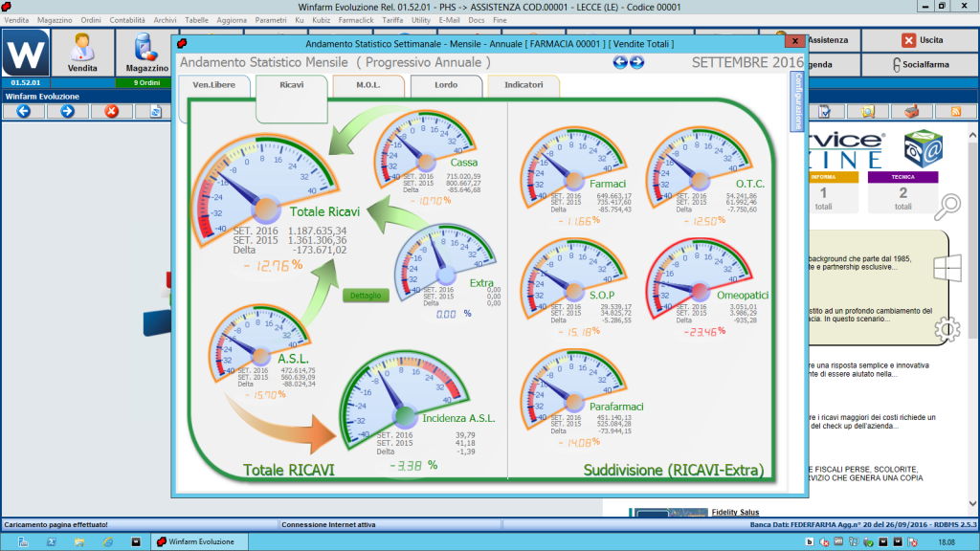Image resolution: width=980 pixels, height=551 pixels.
Task: Click the blue back arrow in Winfarm toolbar
Action: 23,111
